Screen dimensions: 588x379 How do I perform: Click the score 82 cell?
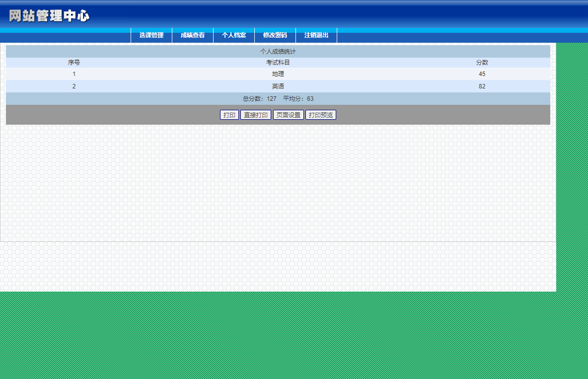pyautogui.click(x=482, y=86)
